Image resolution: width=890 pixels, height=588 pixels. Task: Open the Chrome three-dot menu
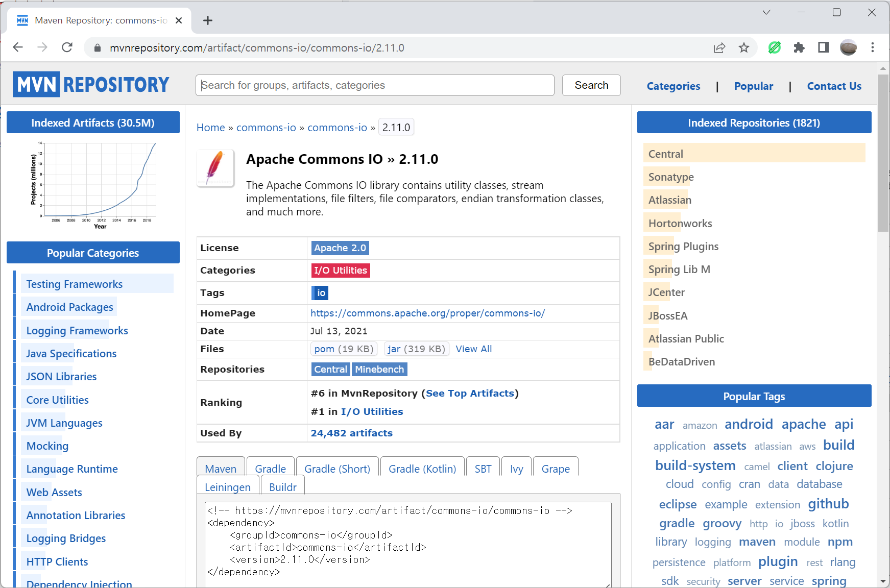coord(873,47)
